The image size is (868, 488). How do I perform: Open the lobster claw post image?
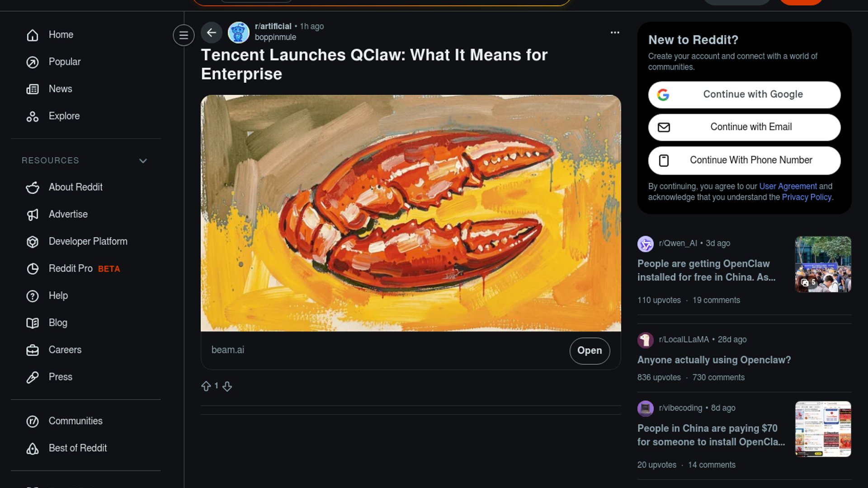[x=410, y=213]
